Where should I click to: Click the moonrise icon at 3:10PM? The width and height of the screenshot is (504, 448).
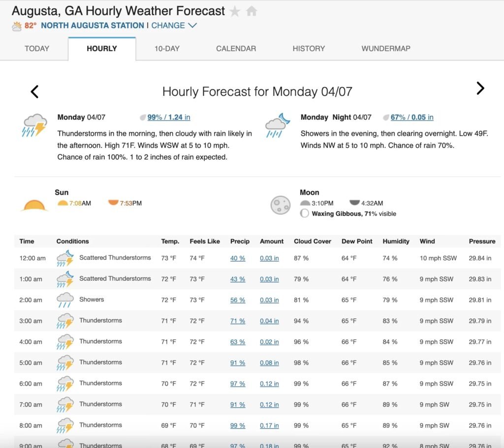305,203
